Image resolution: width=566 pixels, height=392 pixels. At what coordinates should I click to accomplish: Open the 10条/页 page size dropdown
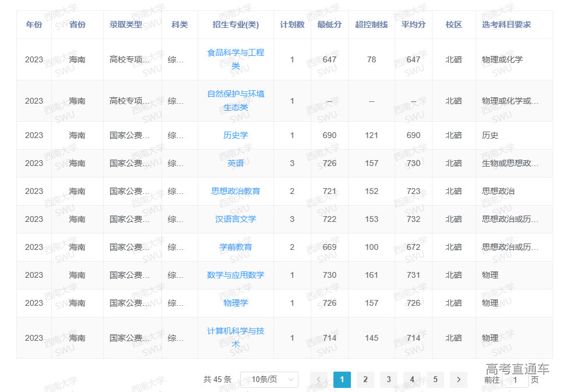point(269,380)
